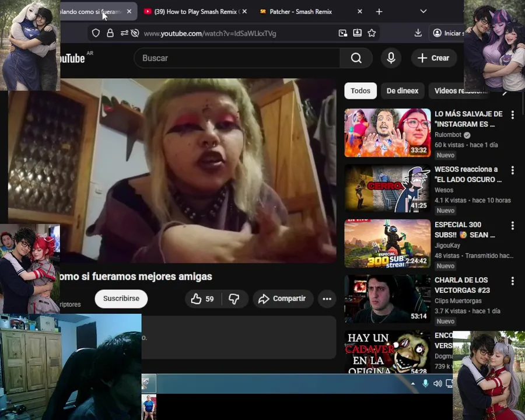Select the De dineex filter chip
The height and width of the screenshot is (420, 525).
point(402,91)
